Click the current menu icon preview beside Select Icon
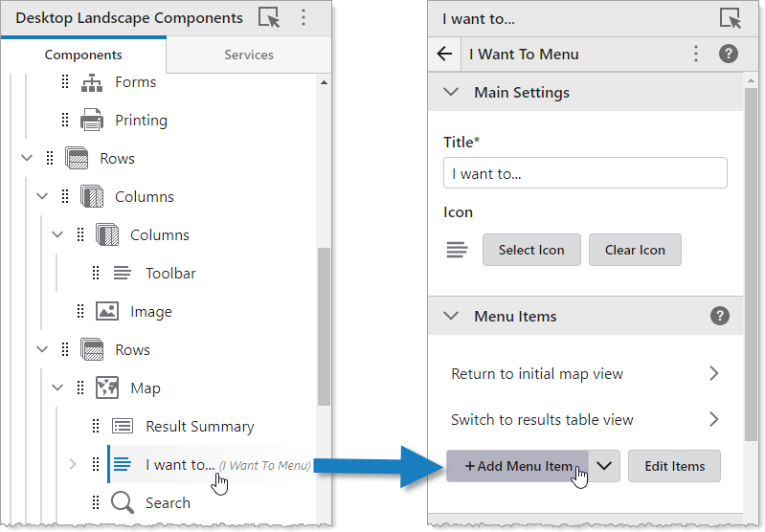765x532 pixels. (x=457, y=250)
